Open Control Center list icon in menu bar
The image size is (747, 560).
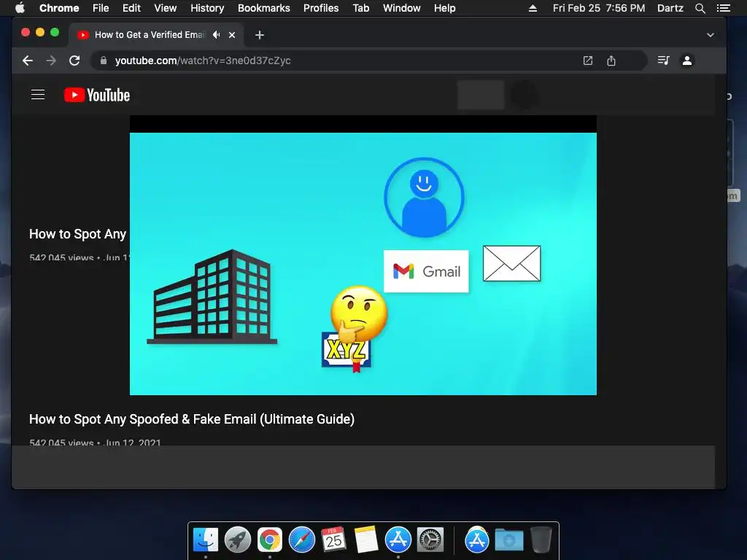tap(723, 8)
